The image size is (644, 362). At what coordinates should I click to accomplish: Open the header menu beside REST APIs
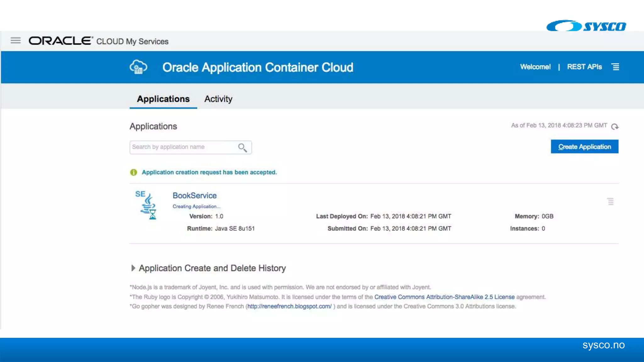[x=615, y=67]
